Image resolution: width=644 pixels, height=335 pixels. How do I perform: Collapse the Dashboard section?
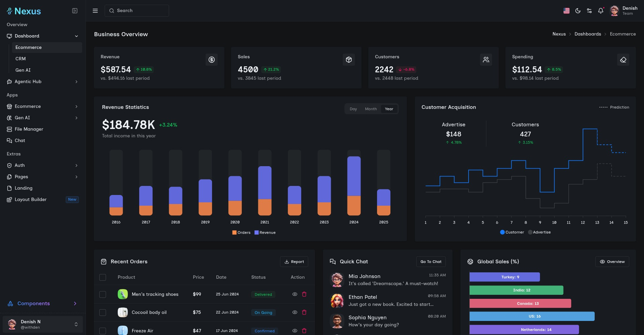click(76, 36)
